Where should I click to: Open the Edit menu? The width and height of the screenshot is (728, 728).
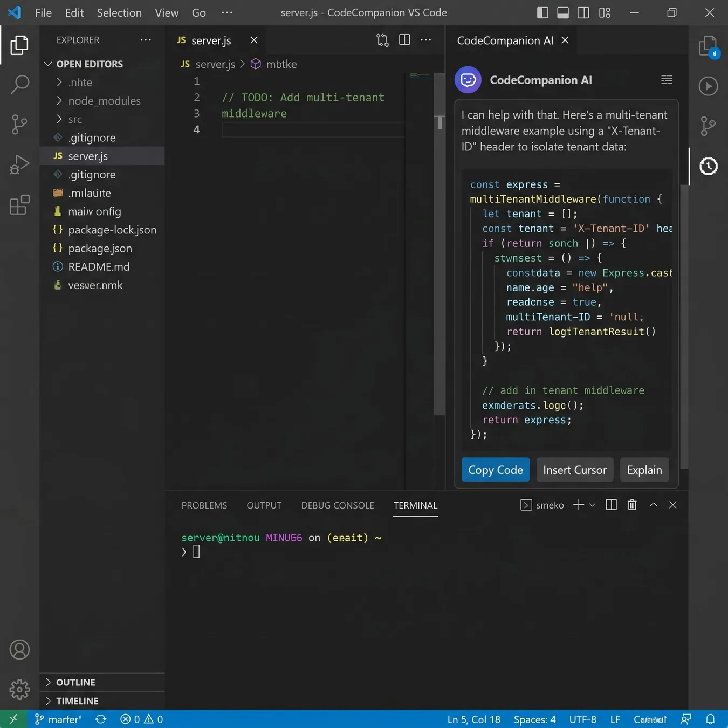point(74,12)
